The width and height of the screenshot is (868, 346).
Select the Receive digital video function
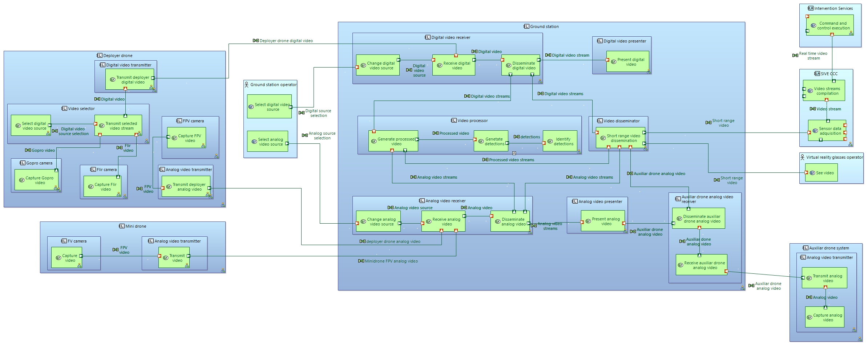point(454,65)
